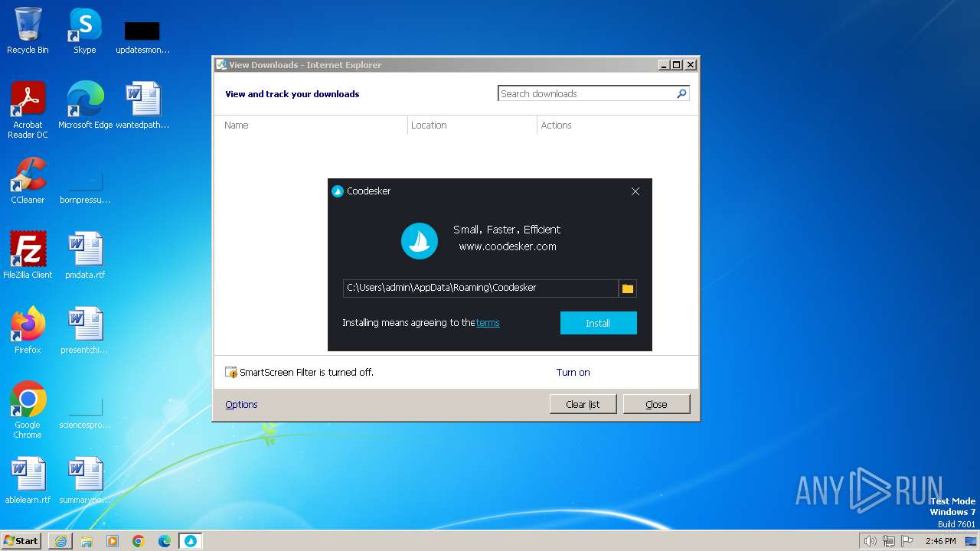This screenshot has height=551, width=980.
Task: Click the Close button in View Downloads
Action: click(x=656, y=404)
